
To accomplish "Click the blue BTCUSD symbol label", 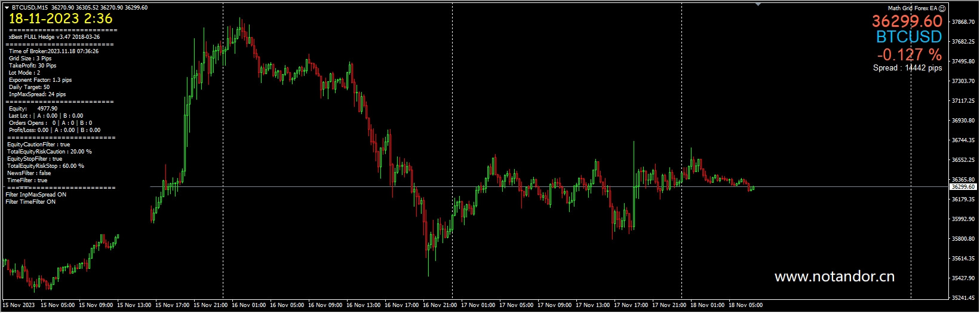I will coord(909,37).
